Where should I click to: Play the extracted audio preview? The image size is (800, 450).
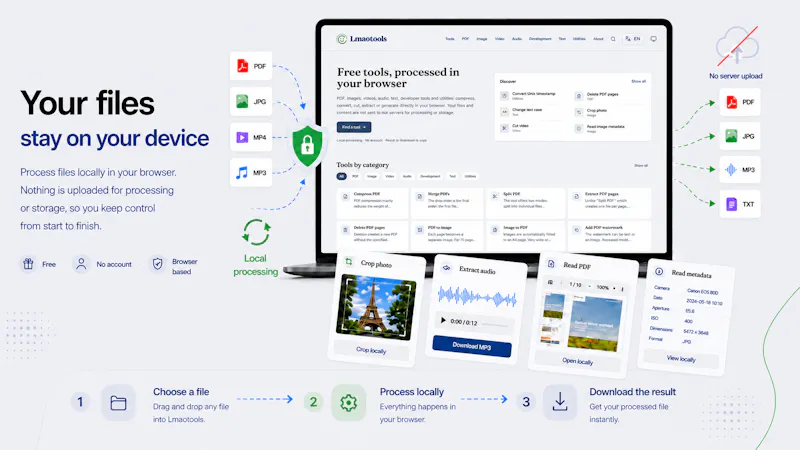click(443, 320)
